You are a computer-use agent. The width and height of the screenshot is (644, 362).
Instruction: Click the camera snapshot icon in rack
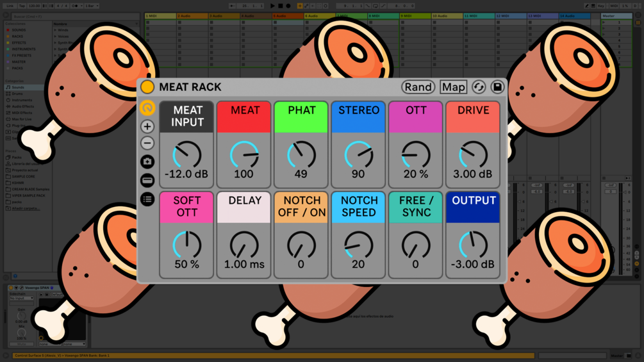tap(147, 161)
